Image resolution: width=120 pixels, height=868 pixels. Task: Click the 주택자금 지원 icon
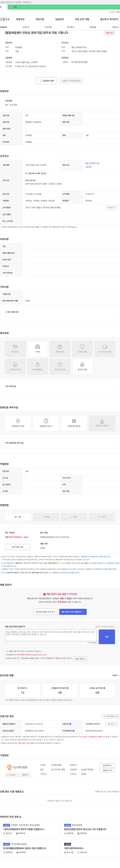15,367
